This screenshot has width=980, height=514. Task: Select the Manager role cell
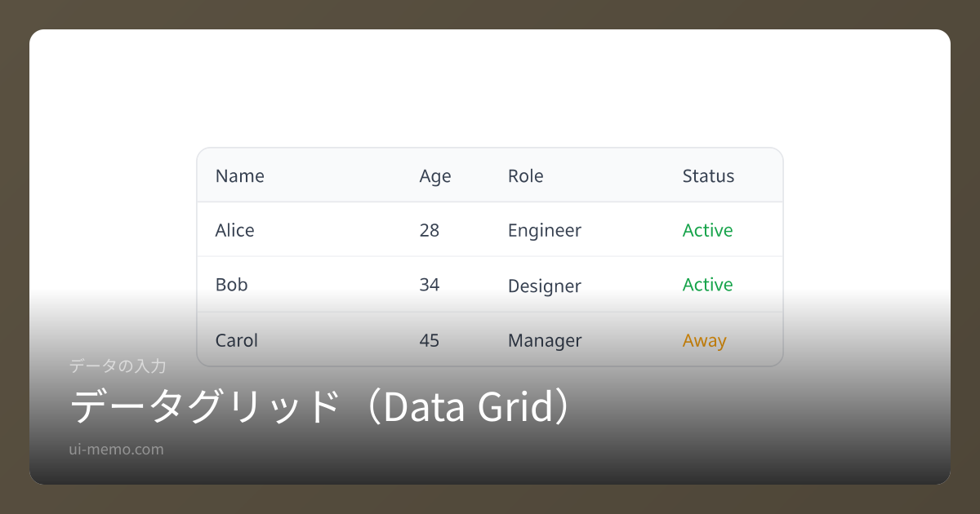pos(545,341)
